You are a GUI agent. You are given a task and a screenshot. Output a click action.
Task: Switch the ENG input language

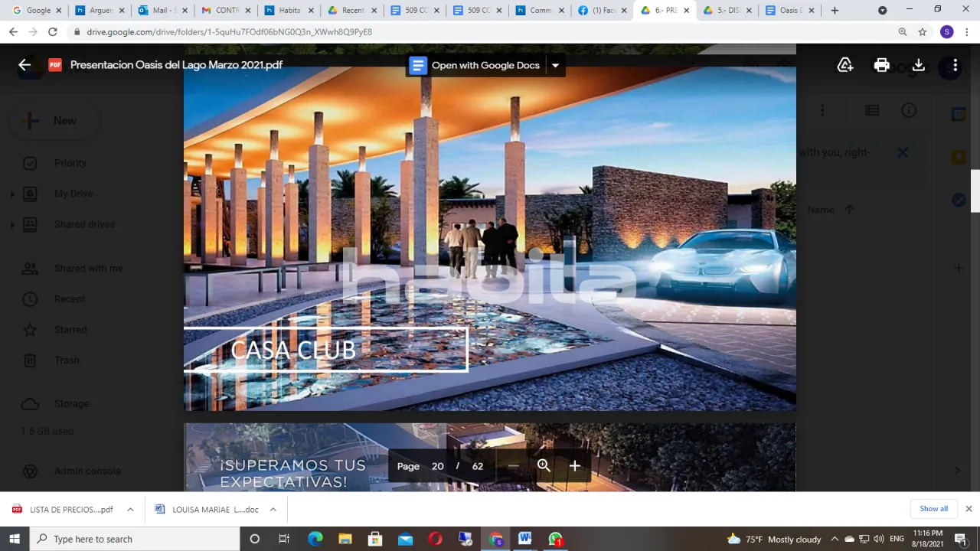(896, 539)
